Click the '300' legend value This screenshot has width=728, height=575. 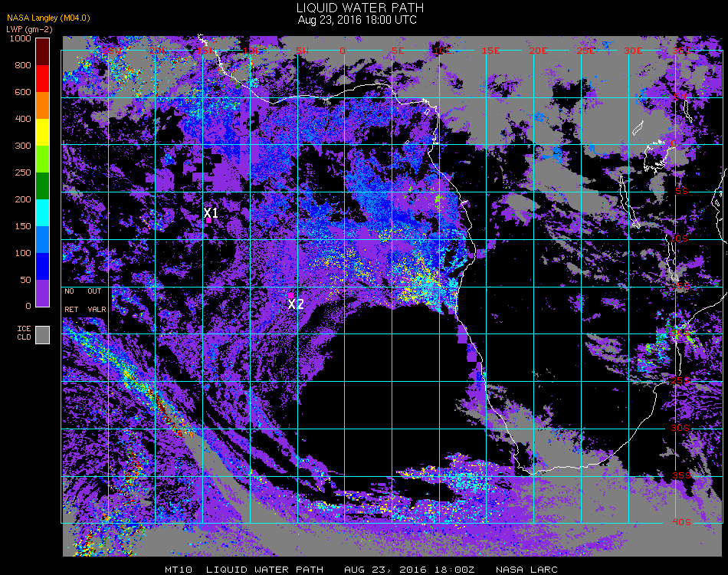[23, 146]
